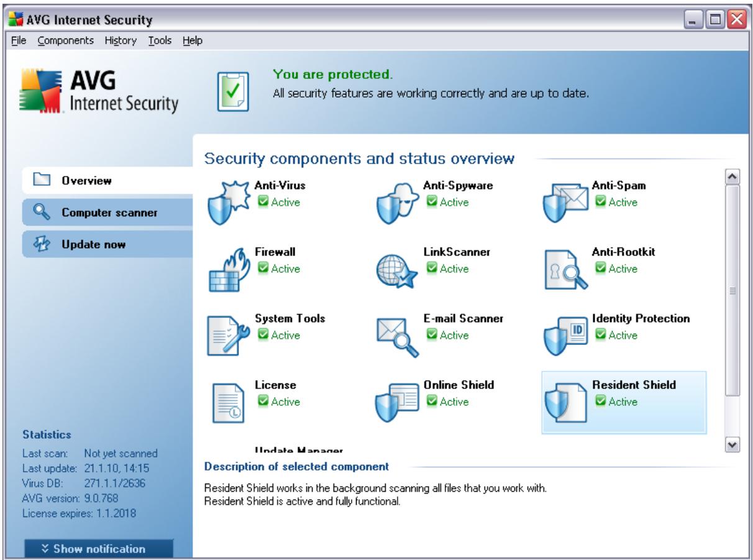Click the Identity Protection Active green checkmark
Screen dimensions: 753x560
point(601,335)
